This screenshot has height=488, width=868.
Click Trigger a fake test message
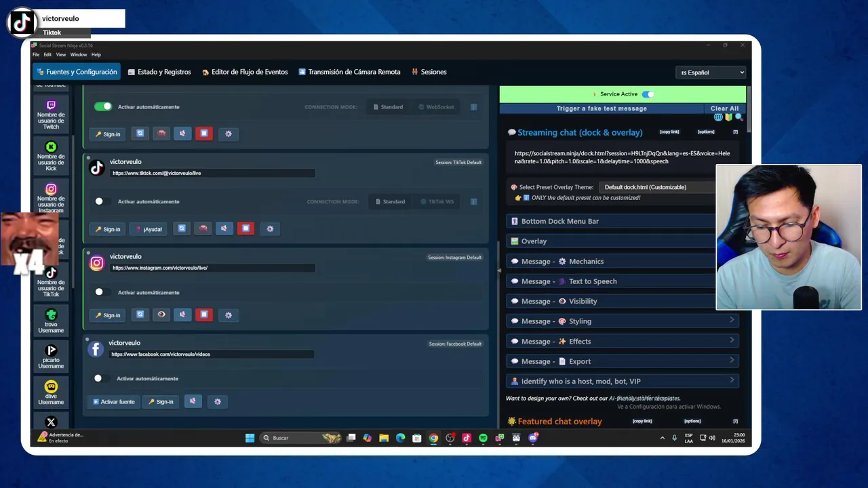click(x=601, y=108)
